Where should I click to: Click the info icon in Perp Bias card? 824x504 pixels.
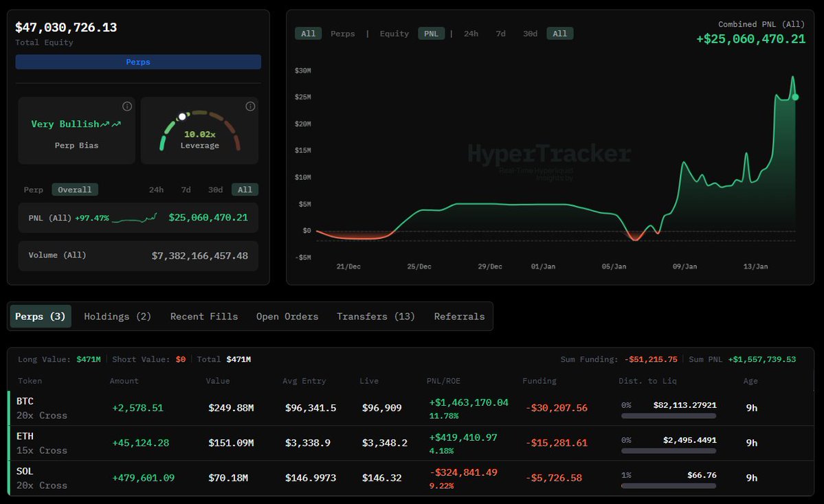click(127, 106)
